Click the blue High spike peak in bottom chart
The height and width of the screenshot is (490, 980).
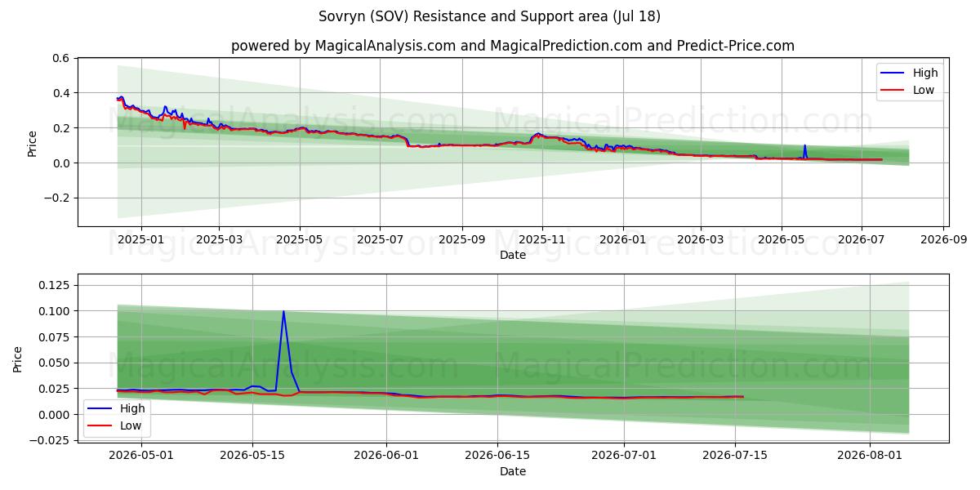[283, 311]
